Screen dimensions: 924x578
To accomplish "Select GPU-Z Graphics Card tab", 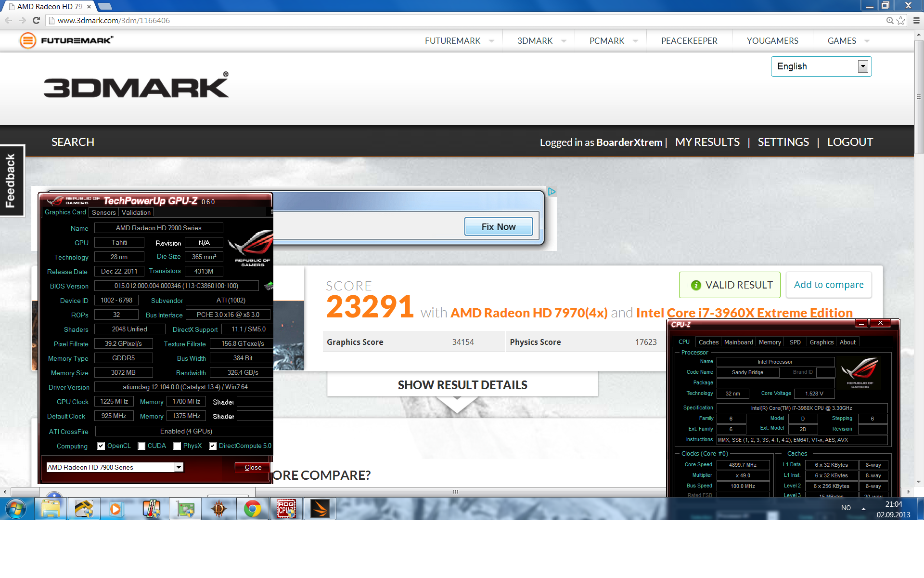I will [65, 212].
